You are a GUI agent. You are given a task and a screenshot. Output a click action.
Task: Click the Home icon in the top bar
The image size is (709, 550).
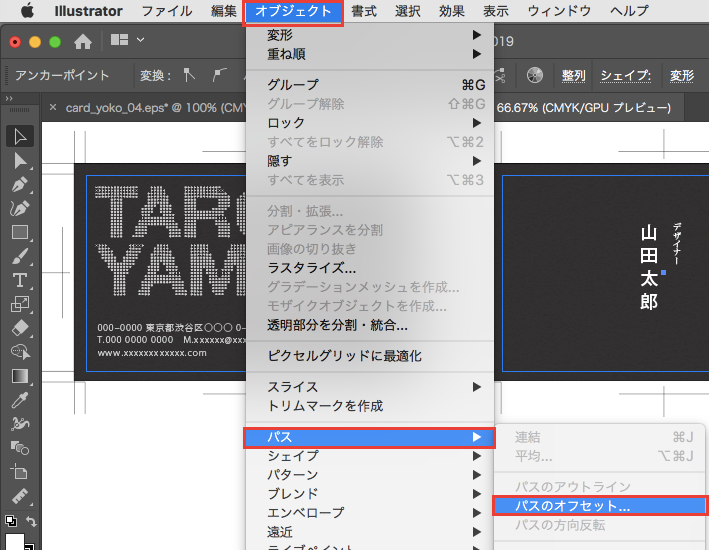(83, 42)
